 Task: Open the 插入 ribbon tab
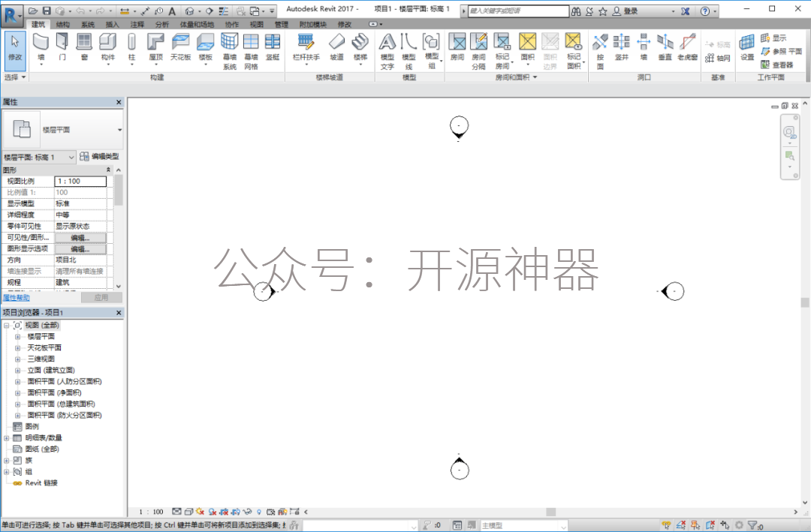(x=112, y=24)
